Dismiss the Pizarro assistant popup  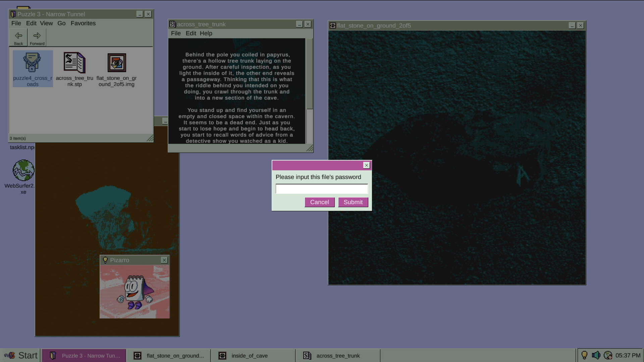pyautogui.click(x=164, y=260)
